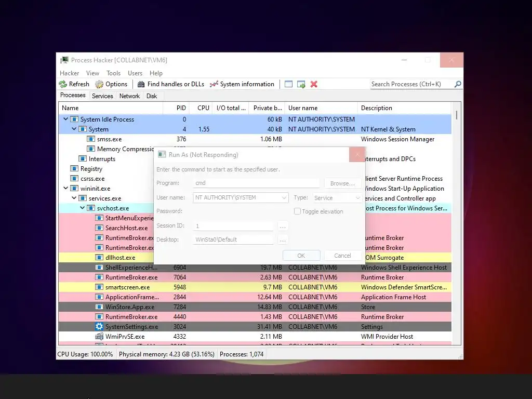Click Physical memory status bar entry
Viewport: 532px width, 399px height.
167,354
